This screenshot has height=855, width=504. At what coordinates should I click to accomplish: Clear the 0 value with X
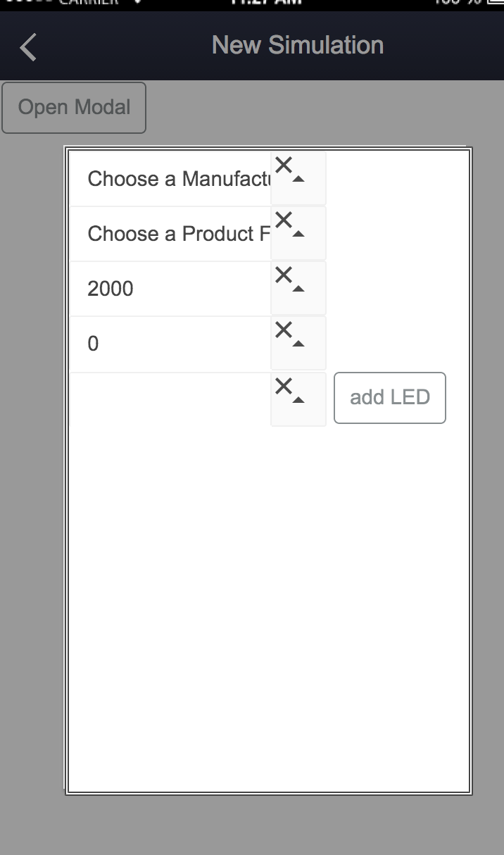[x=284, y=330]
